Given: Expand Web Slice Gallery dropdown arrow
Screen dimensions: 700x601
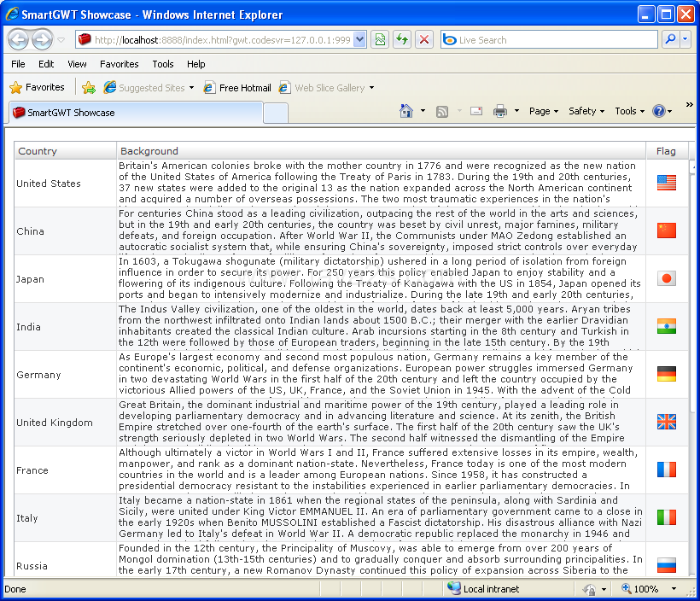Looking at the screenshot, I should (x=372, y=88).
